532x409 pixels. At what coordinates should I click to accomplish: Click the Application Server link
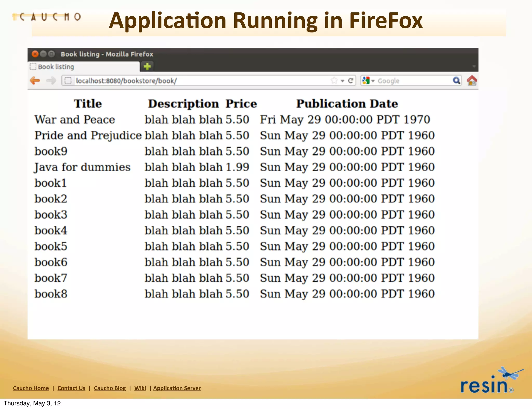[177, 388]
